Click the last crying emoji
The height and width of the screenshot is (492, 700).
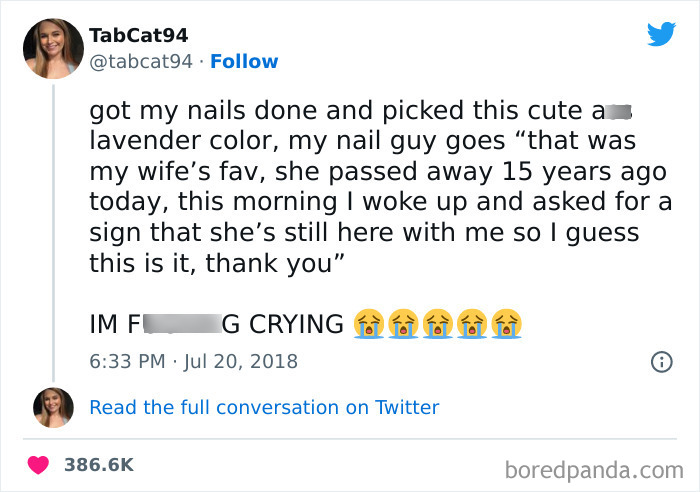(507, 324)
